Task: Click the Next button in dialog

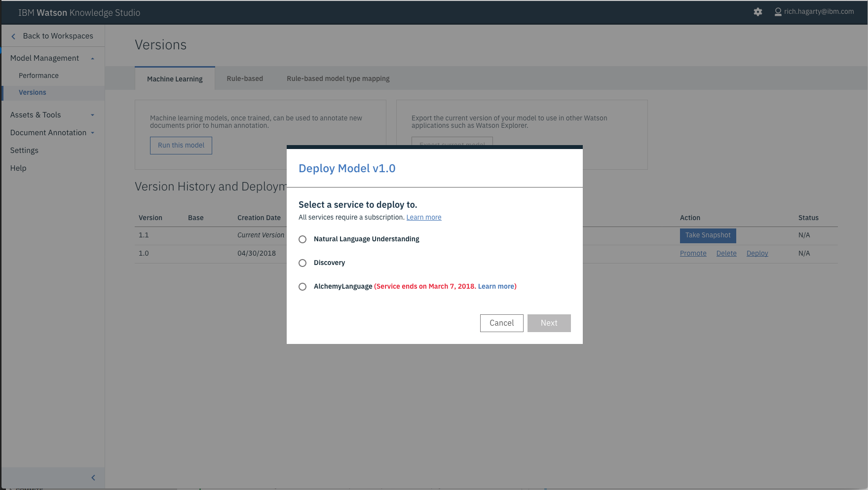Action: 549,323
